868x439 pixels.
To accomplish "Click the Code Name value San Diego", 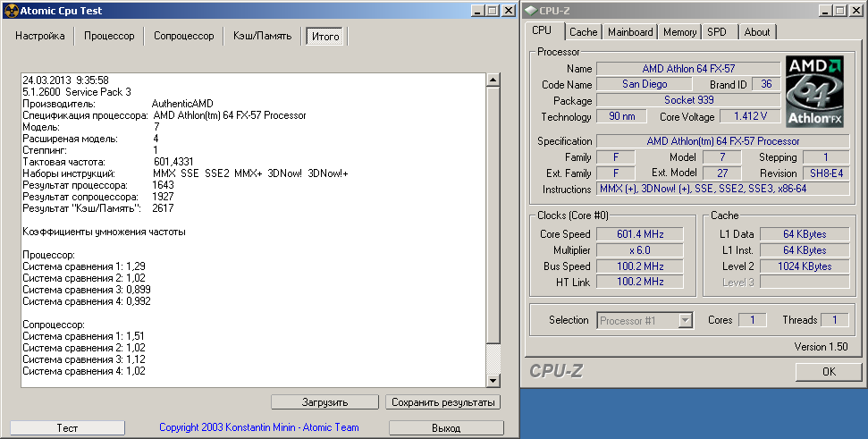I will 645,84.
